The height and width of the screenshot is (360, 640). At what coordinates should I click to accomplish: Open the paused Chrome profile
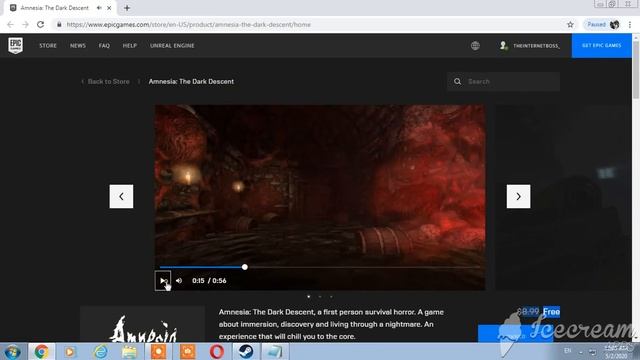(603, 24)
